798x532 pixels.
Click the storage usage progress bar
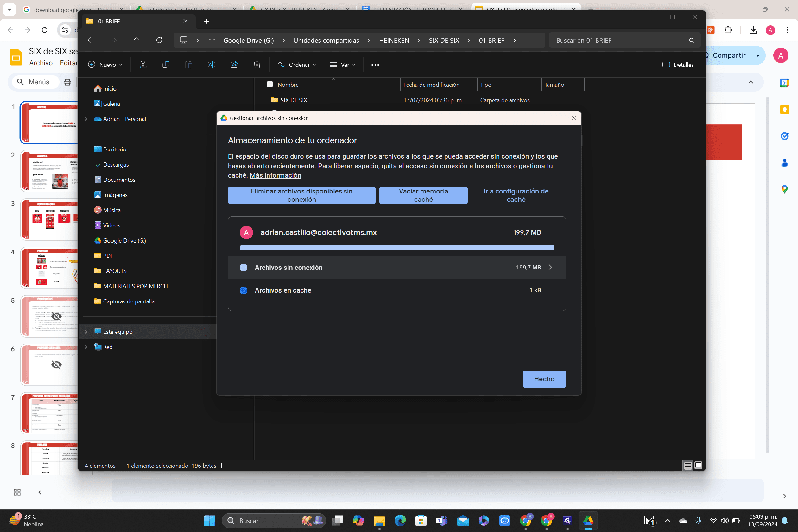click(x=397, y=248)
